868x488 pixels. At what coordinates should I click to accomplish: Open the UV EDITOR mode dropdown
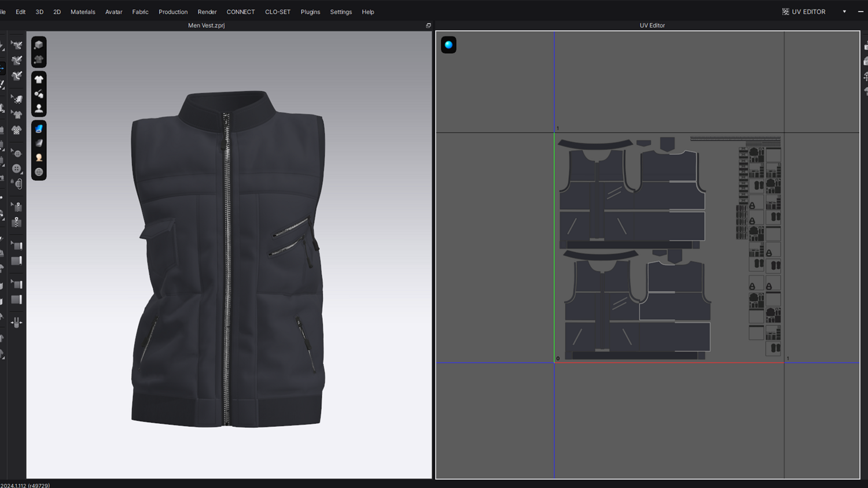[844, 12]
